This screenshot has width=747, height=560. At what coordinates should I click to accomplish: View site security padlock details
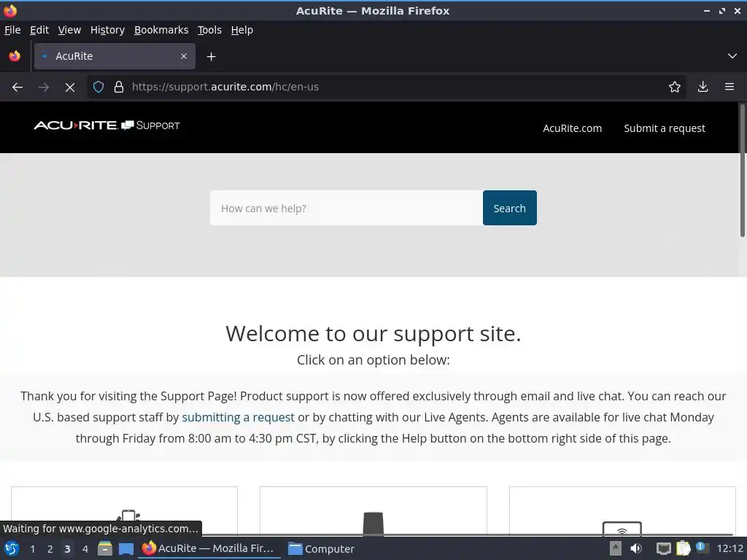point(119,87)
